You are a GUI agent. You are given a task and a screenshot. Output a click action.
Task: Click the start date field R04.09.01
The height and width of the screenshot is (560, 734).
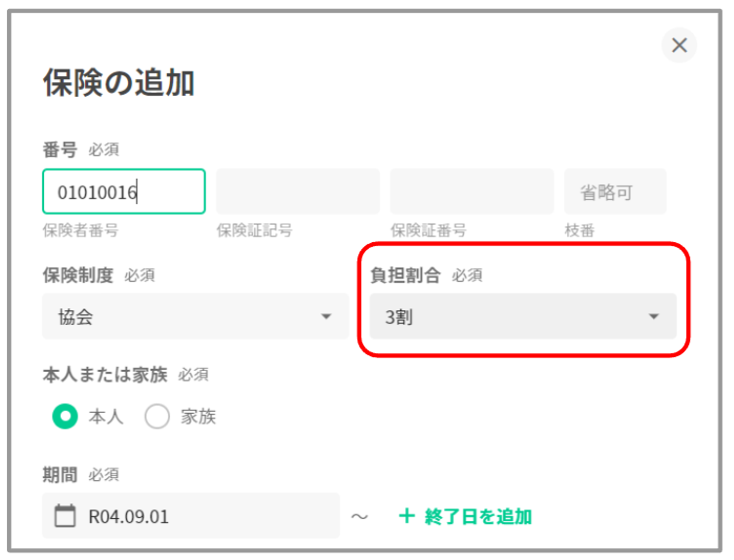[x=191, y=516]
